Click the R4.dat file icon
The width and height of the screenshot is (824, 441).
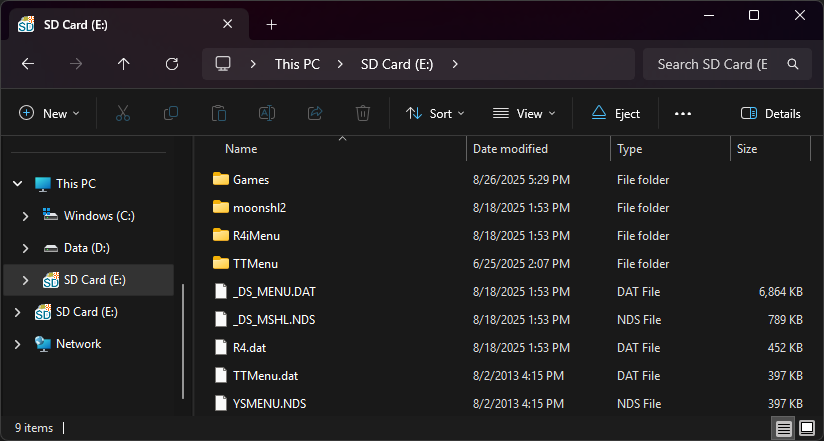[x=221, y=347]
